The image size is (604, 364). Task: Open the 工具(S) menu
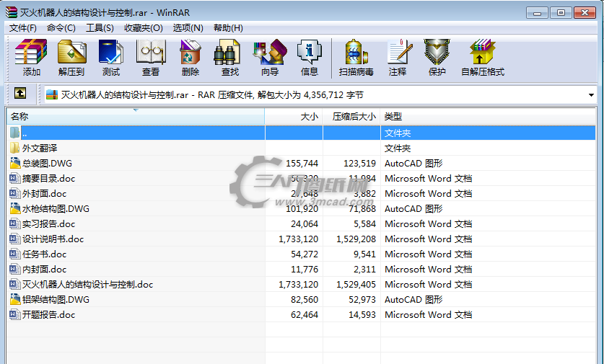(x=100, y=28)
